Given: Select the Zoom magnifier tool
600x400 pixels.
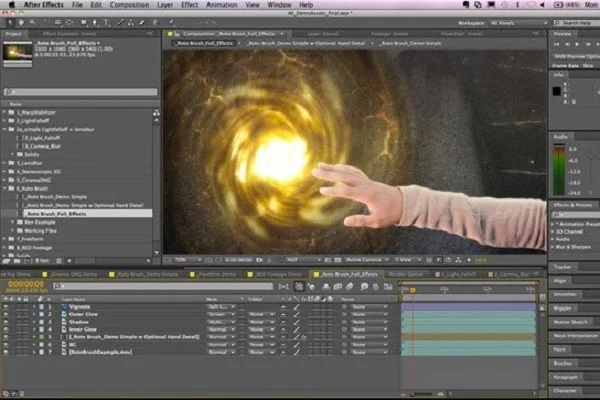Looking at the screenshot, I should pyautogui.click(x=33, y=23).
